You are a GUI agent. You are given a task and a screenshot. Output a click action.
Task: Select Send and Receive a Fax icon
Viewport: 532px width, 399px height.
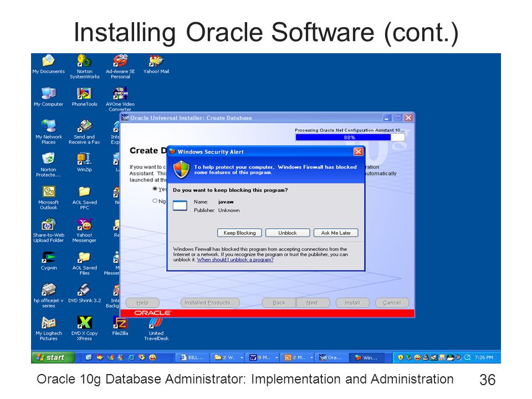pyautogui.click(x=84, y=132)
